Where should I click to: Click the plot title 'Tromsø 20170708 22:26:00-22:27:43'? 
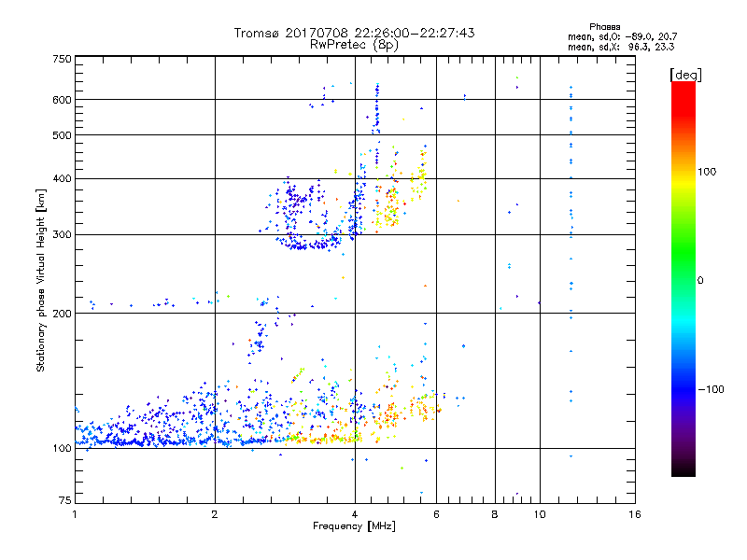[354, 33]
